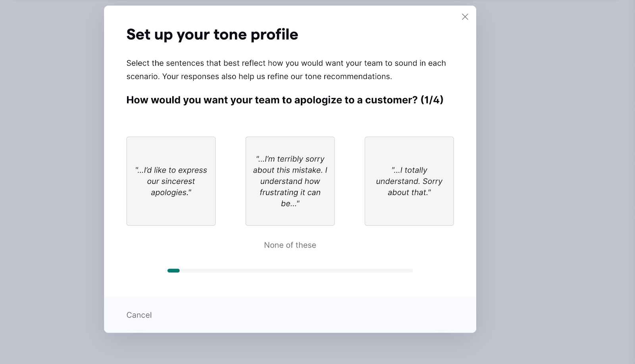Click the step progress bar
Screen dimensions: 635x364
[289, 270]
